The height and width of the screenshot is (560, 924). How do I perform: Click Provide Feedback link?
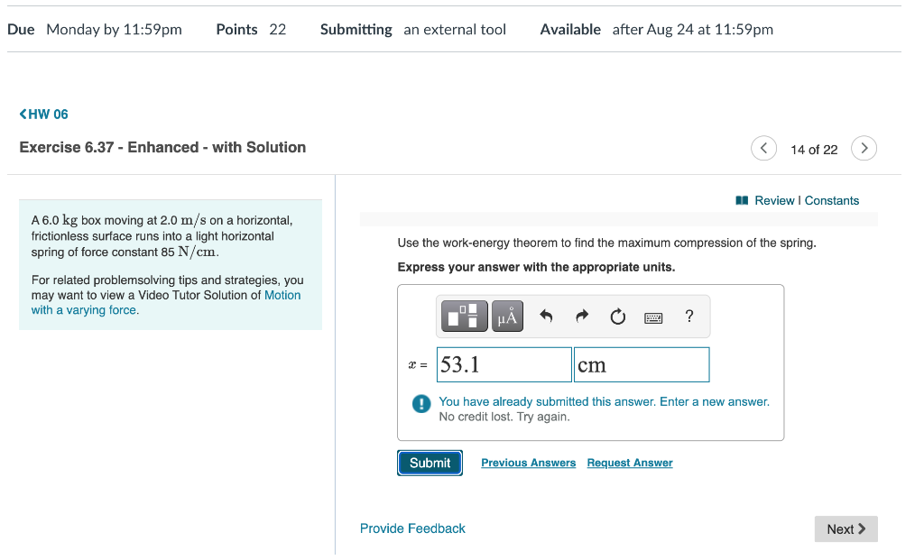click(412, 528)
